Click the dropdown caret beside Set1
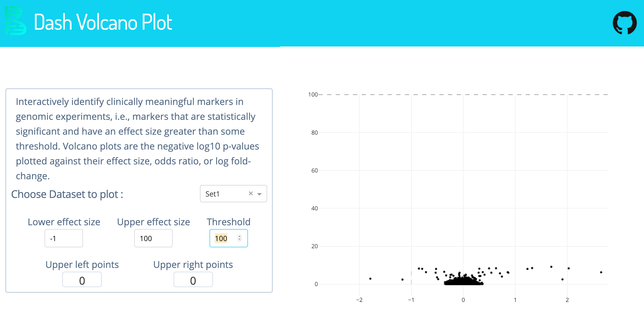 click(x=259, y=194)
